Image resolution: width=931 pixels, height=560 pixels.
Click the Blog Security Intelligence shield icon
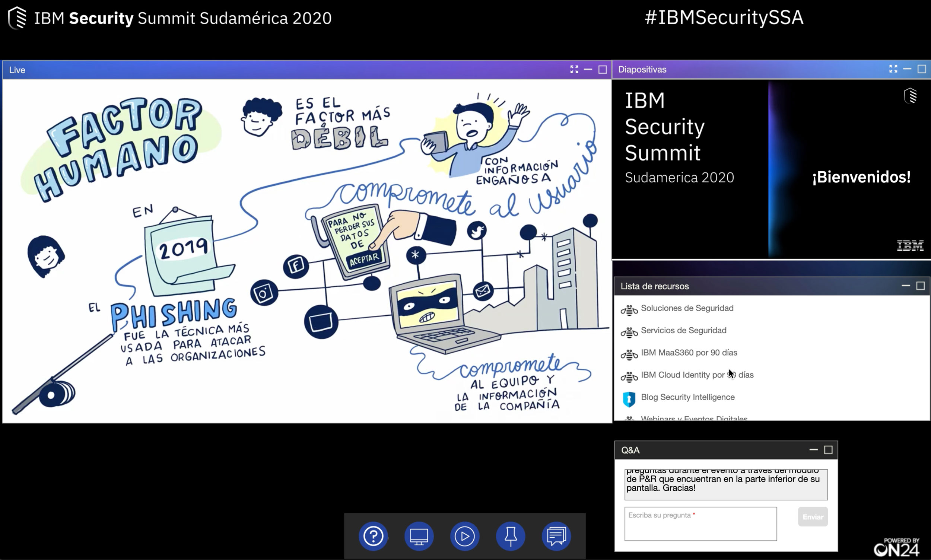coord(629,399)
